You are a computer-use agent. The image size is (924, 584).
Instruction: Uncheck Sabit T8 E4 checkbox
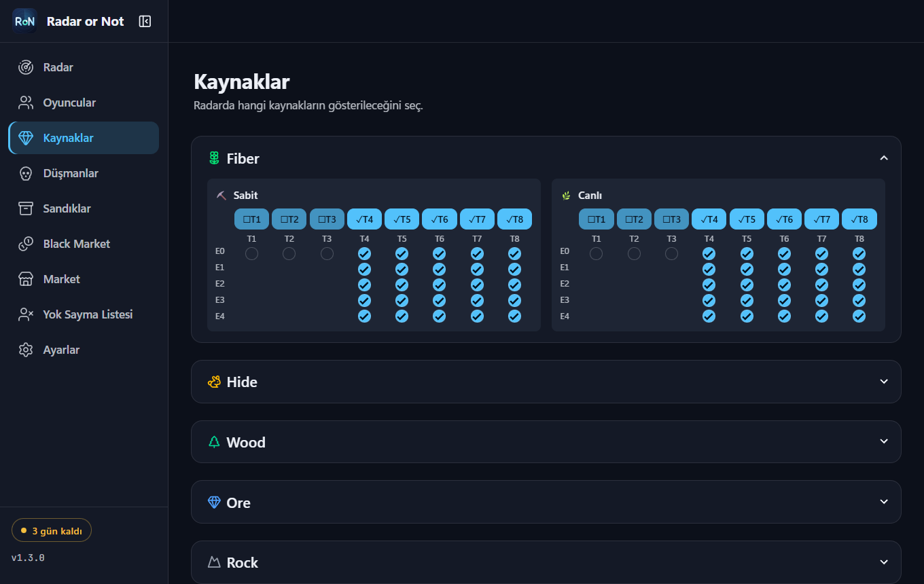pos(514,316)
